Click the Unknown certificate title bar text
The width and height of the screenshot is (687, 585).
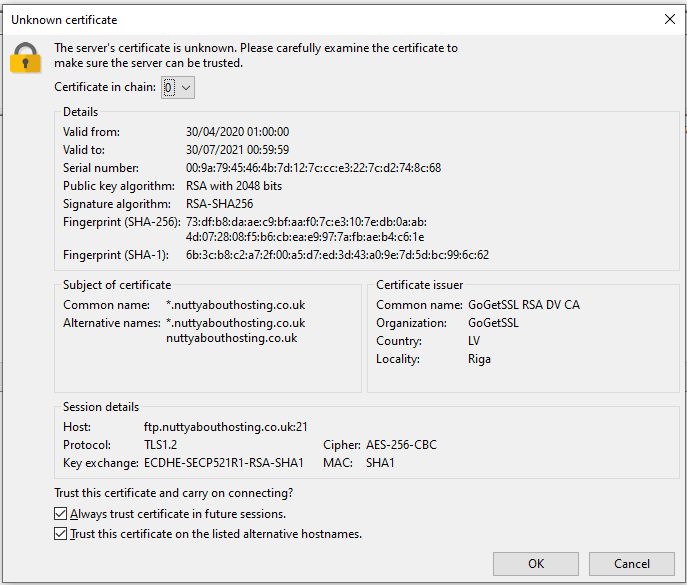pos(63,19)
